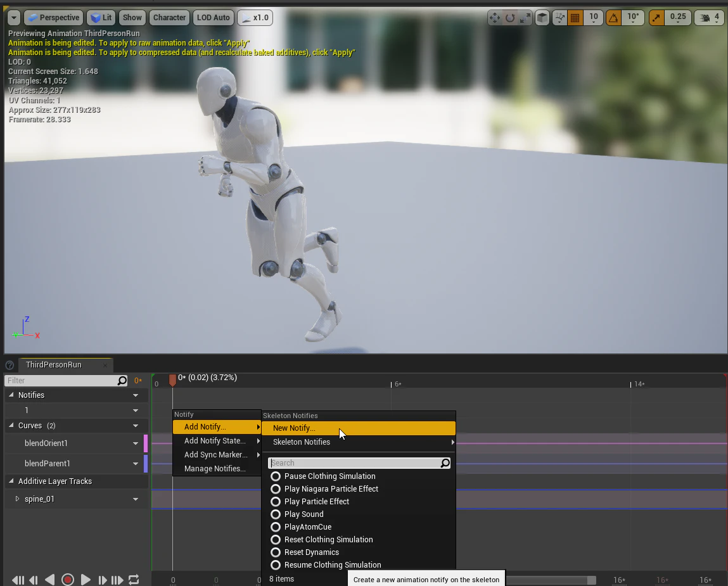Click the record animation button
The width and height of the screenshot is (728, 586).
click(68, 580)
